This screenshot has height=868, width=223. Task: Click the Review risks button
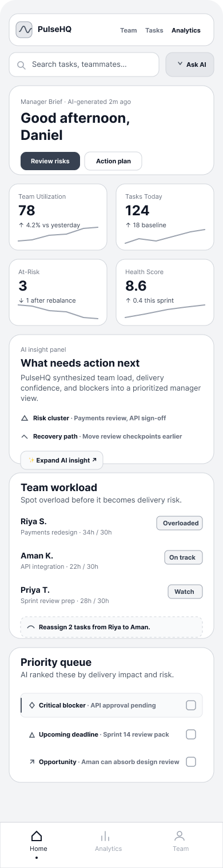(x=50, y=161)
